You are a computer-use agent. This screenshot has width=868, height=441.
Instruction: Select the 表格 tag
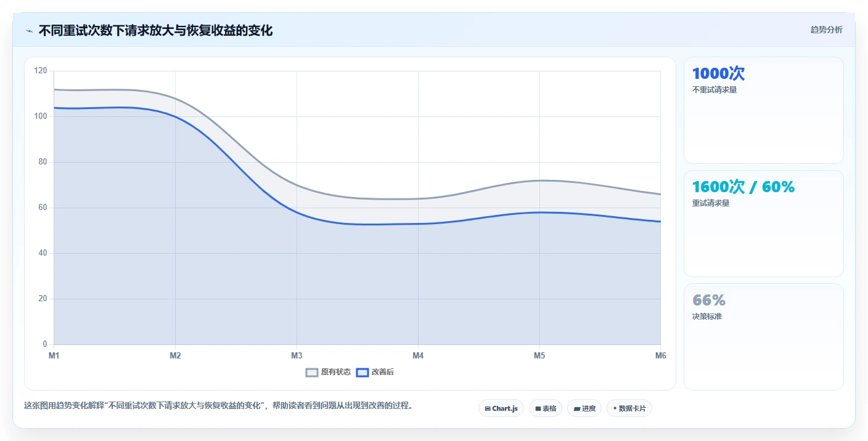click(x=546, y=408)
